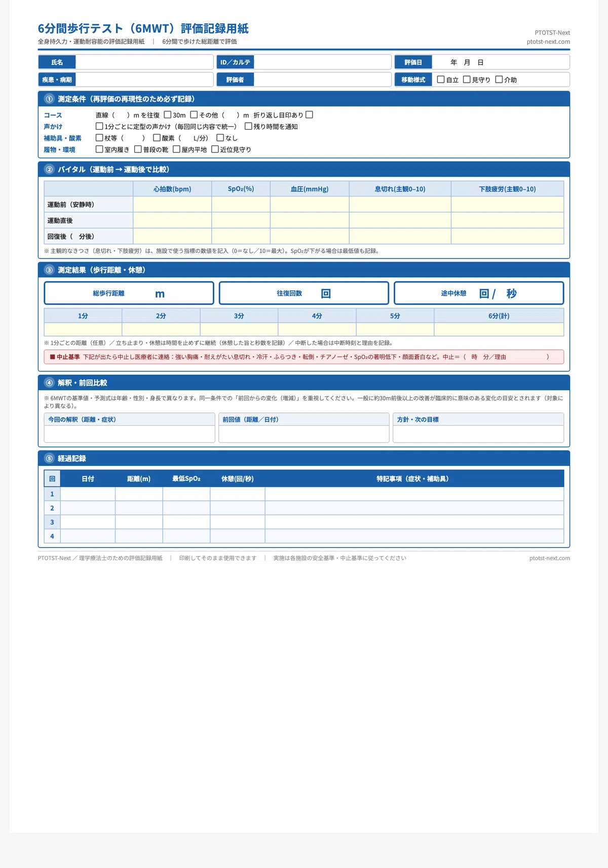Image resolution: width=608 pixels, height=868 pixels.
Task: Check the 屋内平地 checkbox
Action: point(176,150)
